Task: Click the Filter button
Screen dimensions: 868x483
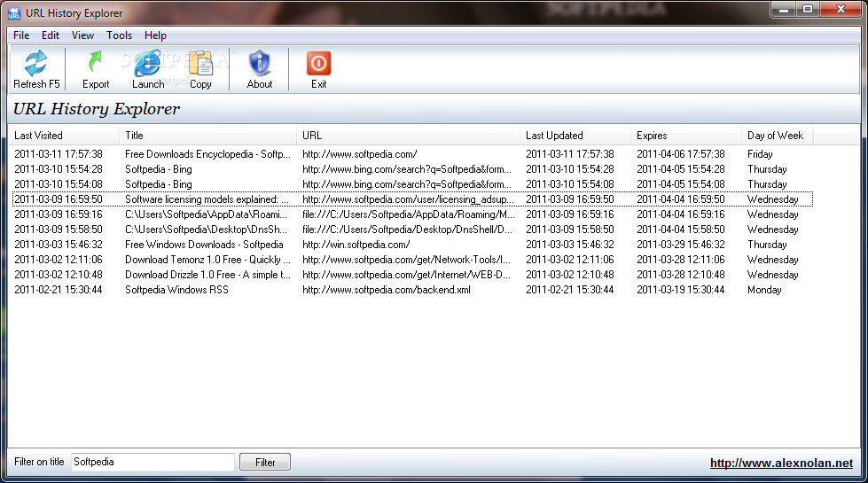Action: pyautogui.click(x=264, y=462)
